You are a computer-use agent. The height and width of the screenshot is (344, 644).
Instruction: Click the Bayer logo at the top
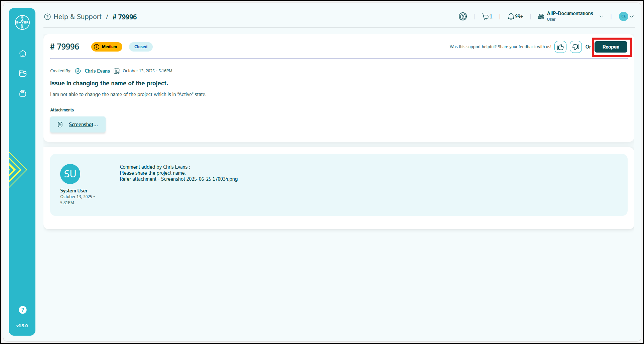(22, 22)
